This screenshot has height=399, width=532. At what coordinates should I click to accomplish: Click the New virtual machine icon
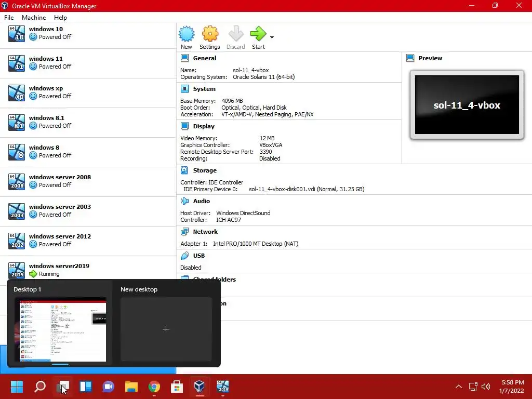coord(187,34)
